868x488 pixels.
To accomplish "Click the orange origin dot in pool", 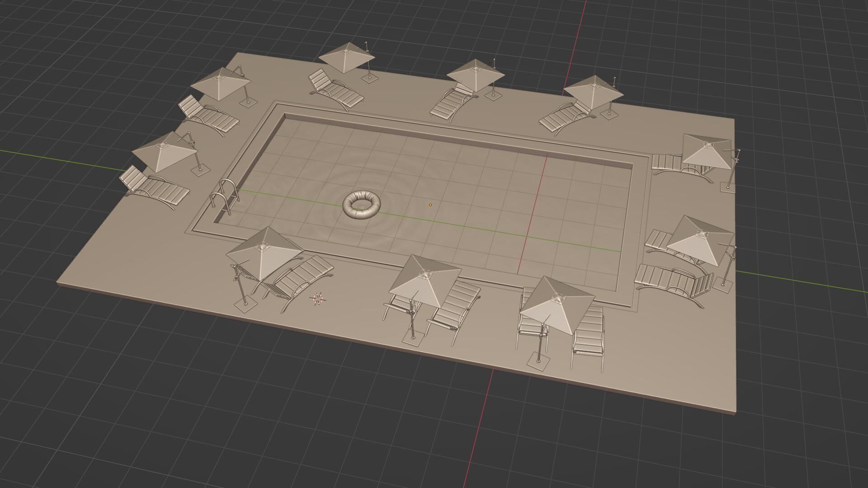I will tap(430, 205).
